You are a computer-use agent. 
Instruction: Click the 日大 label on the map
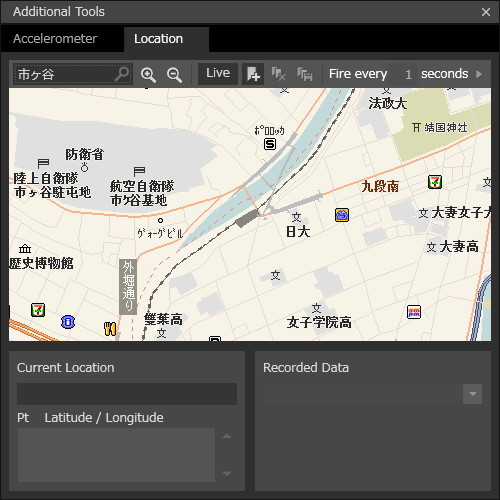pyautogui.click(x=298, y=231)
